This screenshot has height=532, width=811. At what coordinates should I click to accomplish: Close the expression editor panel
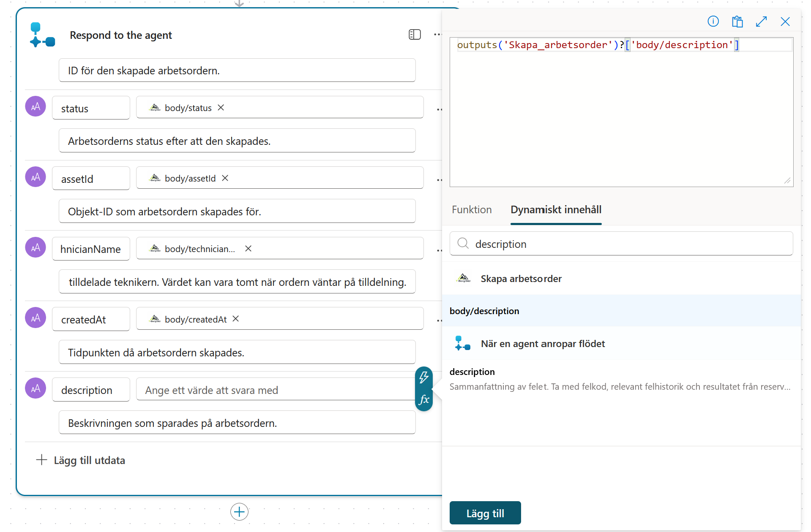pyautogui.click(x=785, y=22)
